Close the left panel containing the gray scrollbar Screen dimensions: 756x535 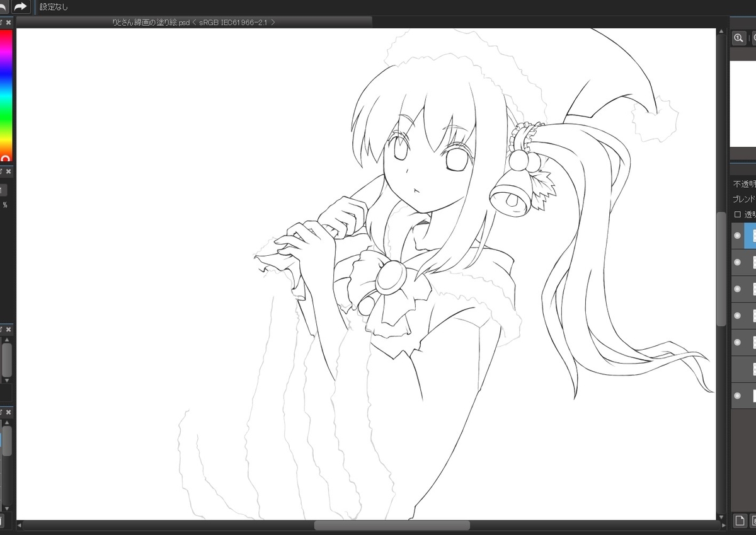click(9, 330)
